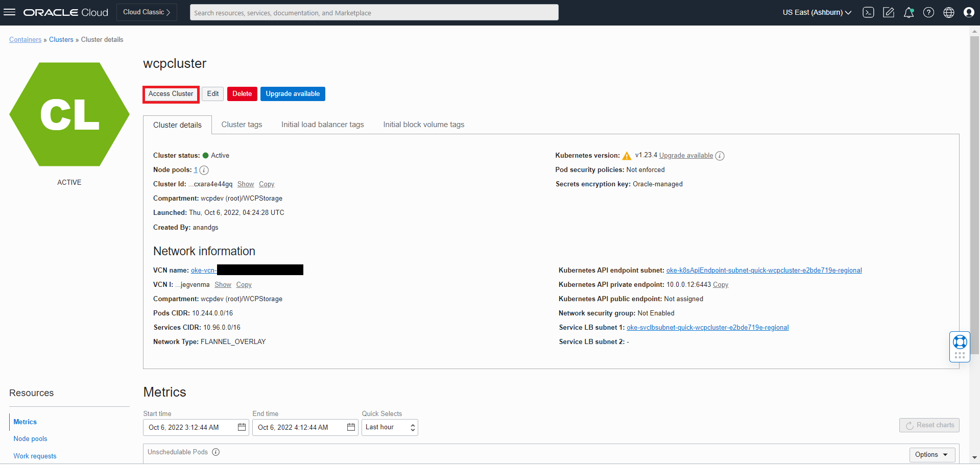The height and width of the screenshot is (465, 980).
Task: Click the Services CIDR value 10.96.0.0/16
Action: coord(222,328)
